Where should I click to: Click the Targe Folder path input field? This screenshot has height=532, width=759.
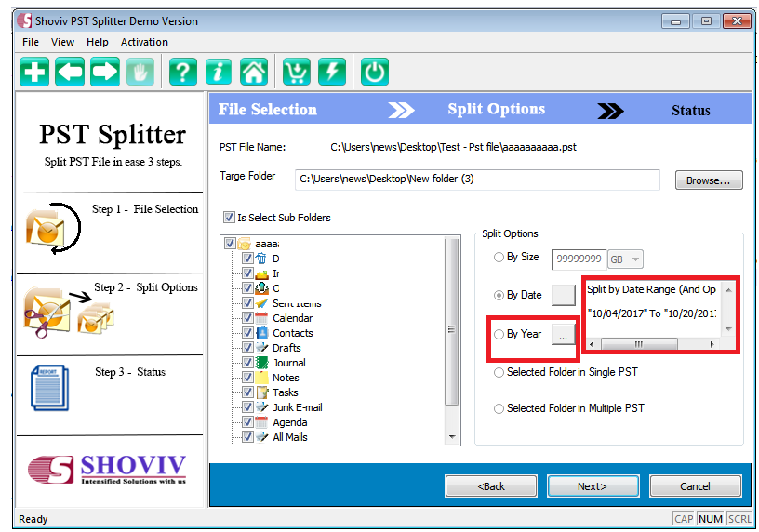pyautogui.click(x=477, y=180)
